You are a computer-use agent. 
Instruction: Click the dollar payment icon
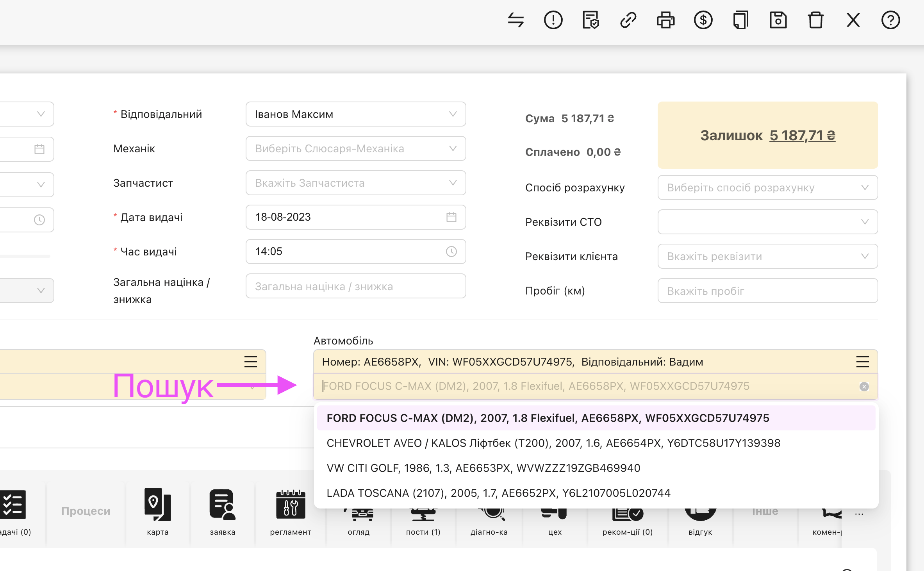click(703, 20)
